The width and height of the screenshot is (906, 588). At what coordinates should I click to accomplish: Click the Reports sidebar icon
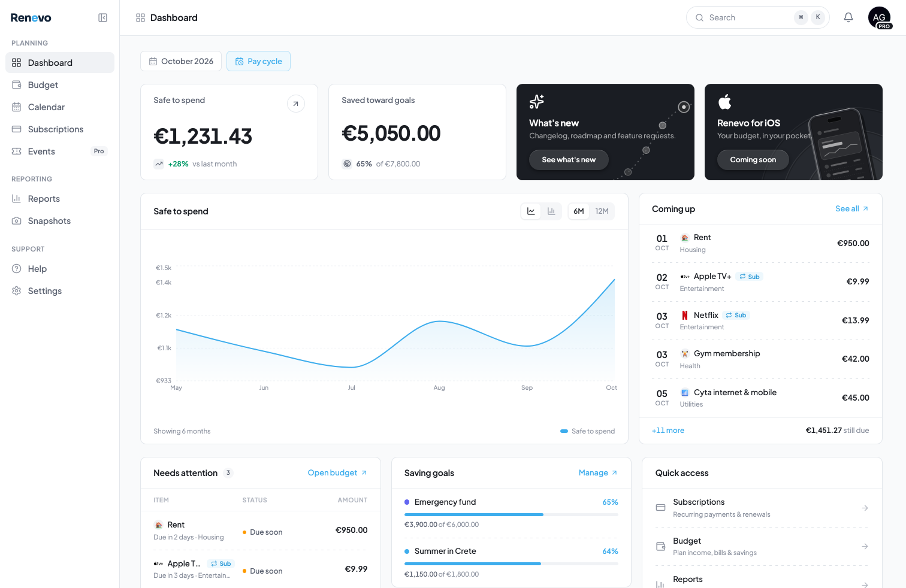pyautogui.click(x=17, y=199)
